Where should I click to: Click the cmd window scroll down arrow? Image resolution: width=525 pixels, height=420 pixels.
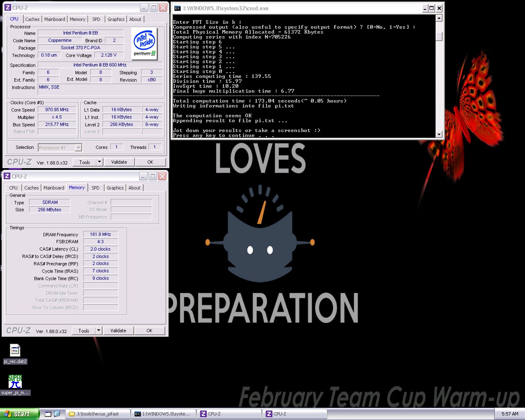click(x=439, y=134)
